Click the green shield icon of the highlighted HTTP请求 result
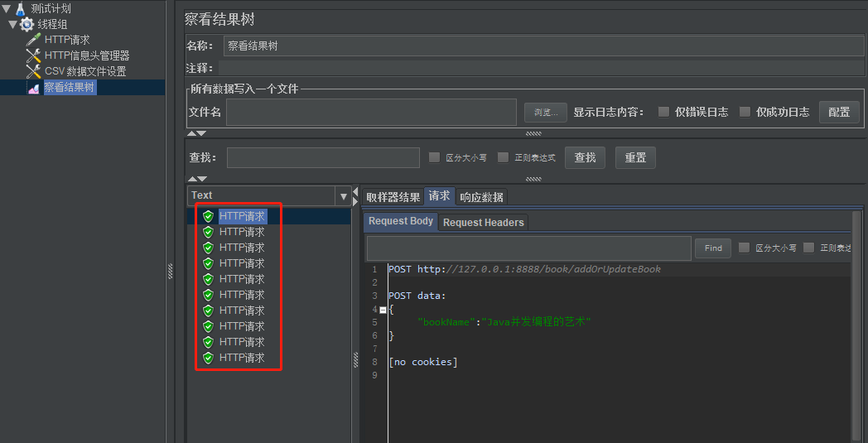Image resolution: width=868 pixels, height=443 pixels. tap(208, 216)
